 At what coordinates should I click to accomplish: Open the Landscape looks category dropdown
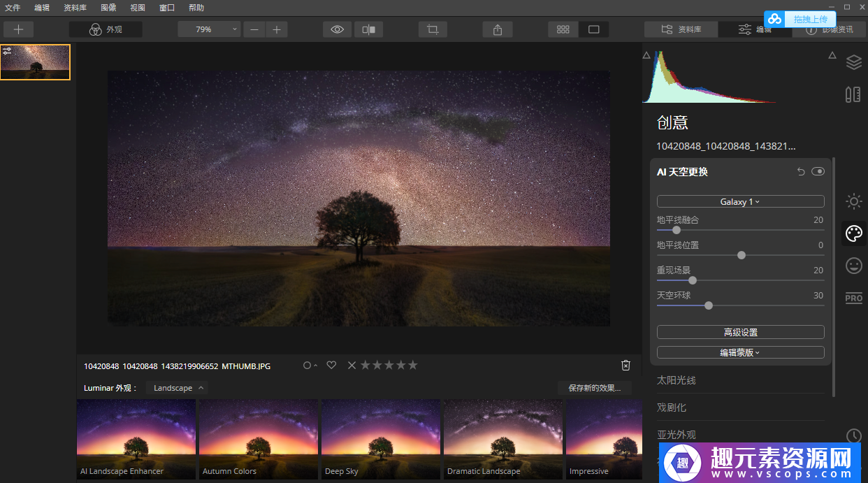tap(178, 388)
